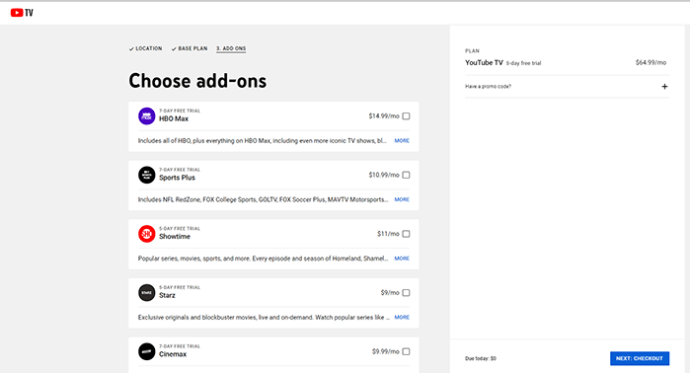Enable the Showtime add-on checkbox
This screenshot has height=373, width=690.
pyautogui.click(x=406, y=234)
